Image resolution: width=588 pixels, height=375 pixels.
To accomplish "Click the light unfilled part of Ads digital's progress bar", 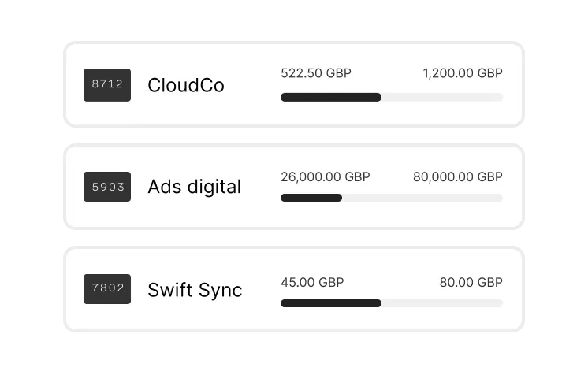I will click(422, 198).
